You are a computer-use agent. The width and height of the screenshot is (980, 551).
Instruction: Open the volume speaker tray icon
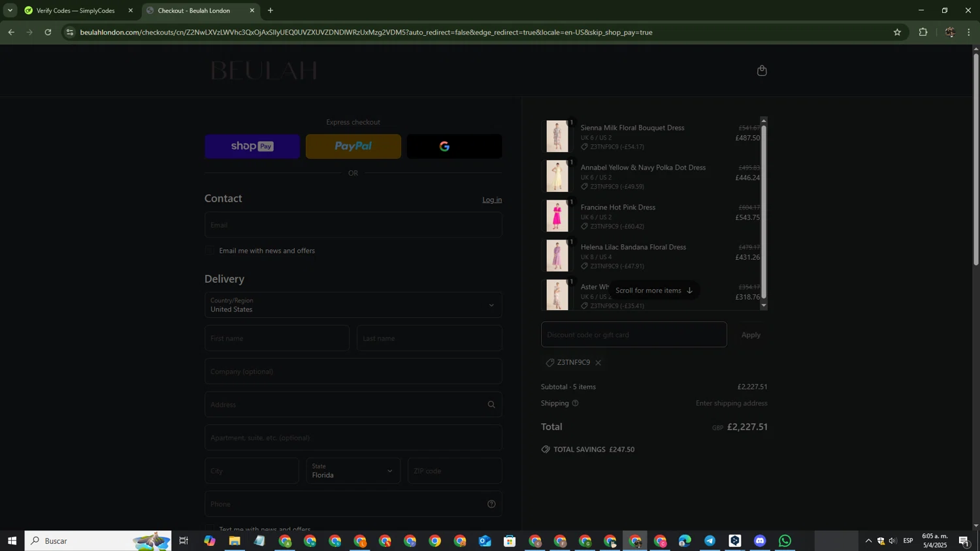point(892,541)
